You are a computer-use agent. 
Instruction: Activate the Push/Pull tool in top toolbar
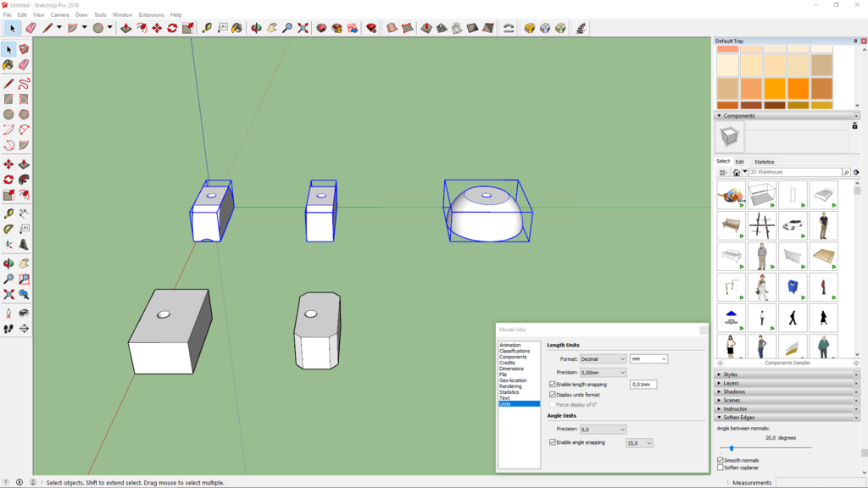125,28
